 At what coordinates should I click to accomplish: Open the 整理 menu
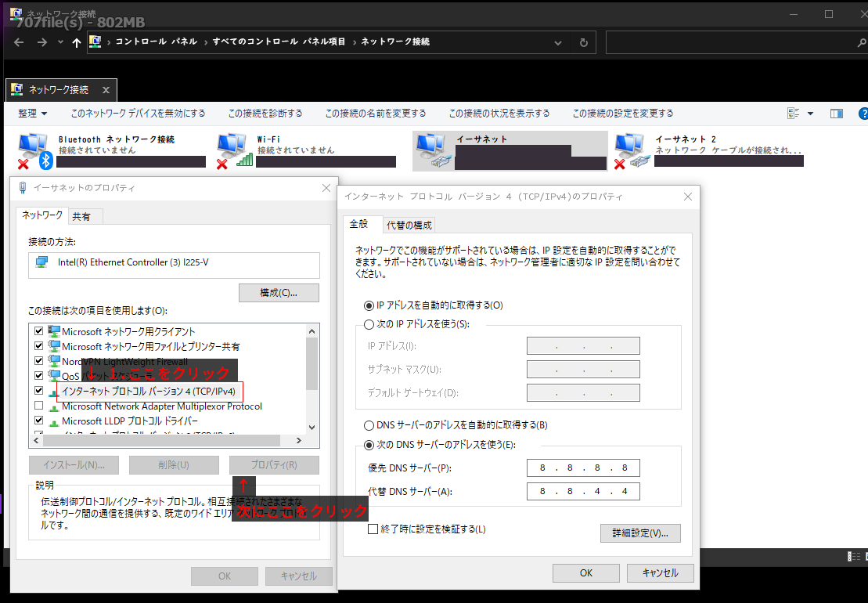coord(33,113)
